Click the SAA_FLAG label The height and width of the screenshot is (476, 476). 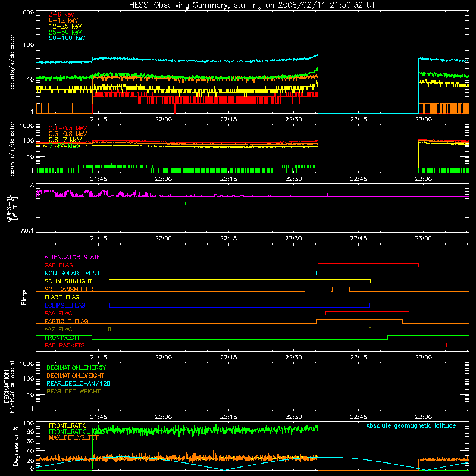click(58, 313)
